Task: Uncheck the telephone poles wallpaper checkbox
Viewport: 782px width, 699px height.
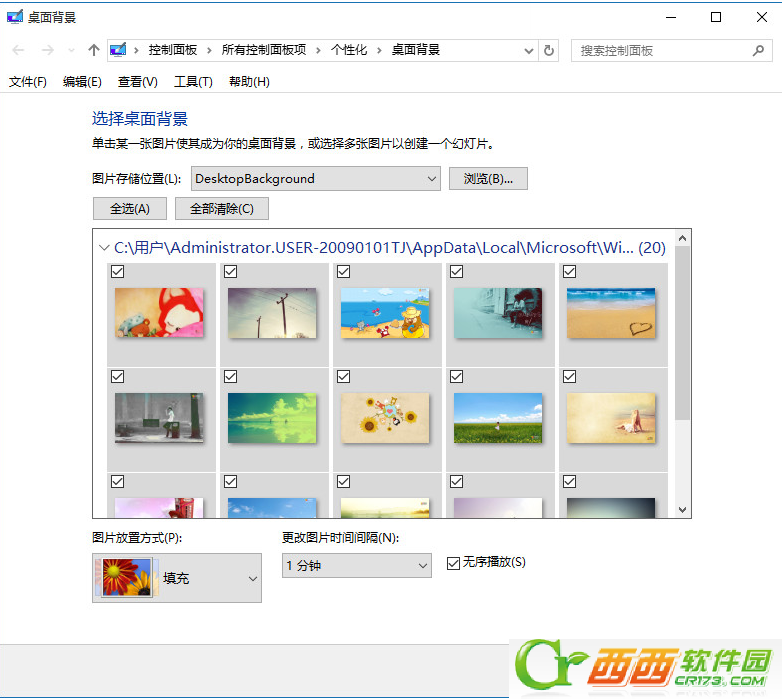Action: 230,272
